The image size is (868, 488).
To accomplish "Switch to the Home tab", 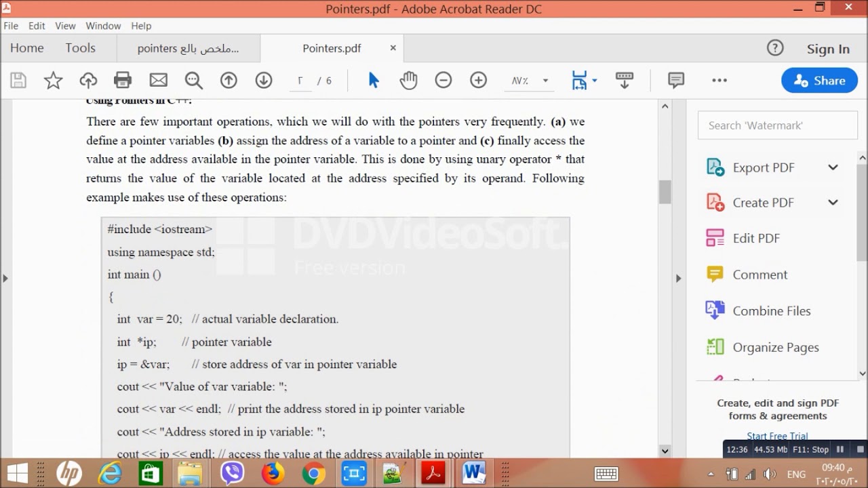I will [27, 48].
